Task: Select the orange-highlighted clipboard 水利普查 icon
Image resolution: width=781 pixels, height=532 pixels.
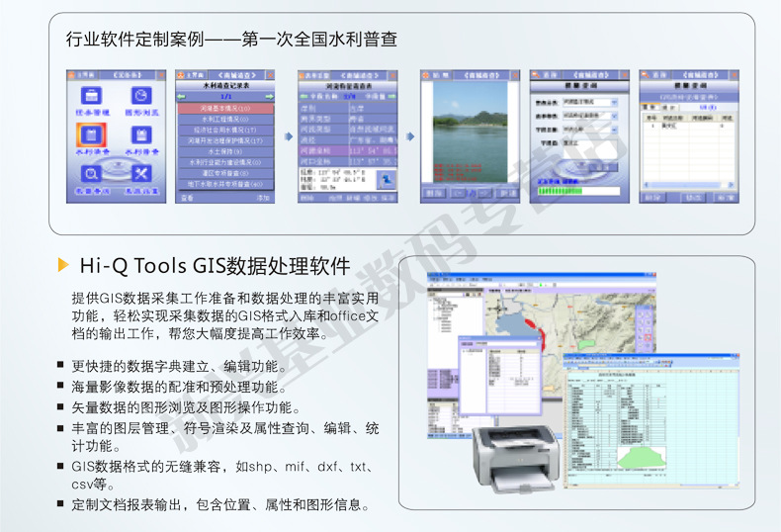Action: [92, 134]
